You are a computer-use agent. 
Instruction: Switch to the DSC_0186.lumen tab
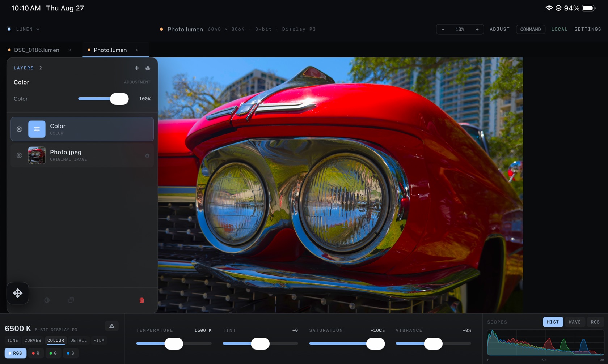point(37,50)
